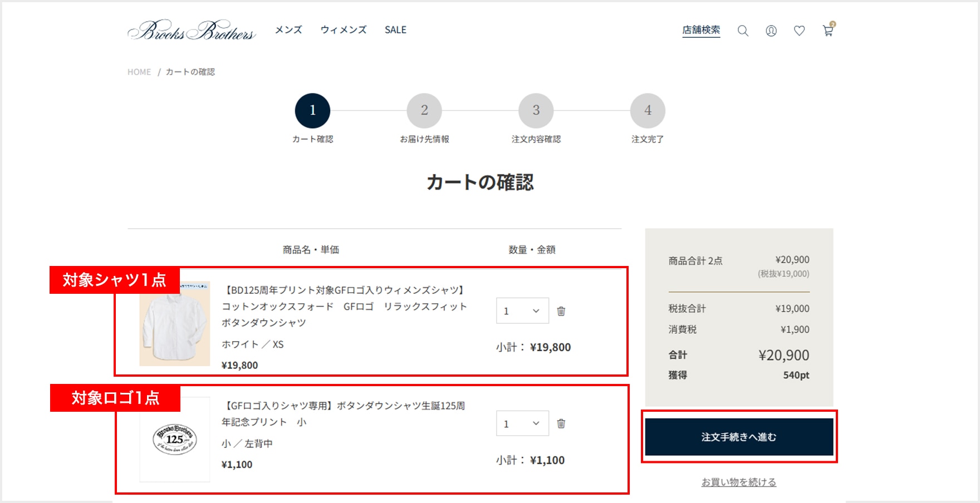Viewport: 980px width, 503px height.
Task: Click the 獲得 540pt points value
Action: tap(796, 375)
